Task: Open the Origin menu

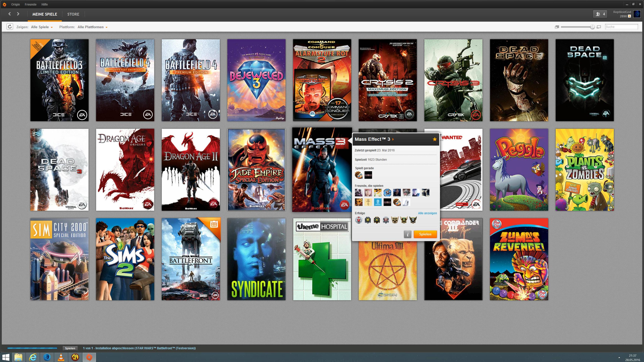Action: (15, 4)
